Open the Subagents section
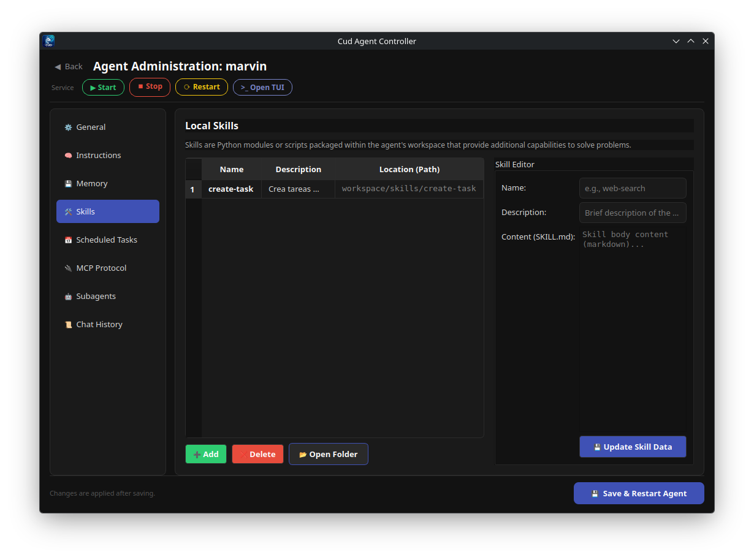The width and height of the screenshot is (754, 560). [108, 296]
